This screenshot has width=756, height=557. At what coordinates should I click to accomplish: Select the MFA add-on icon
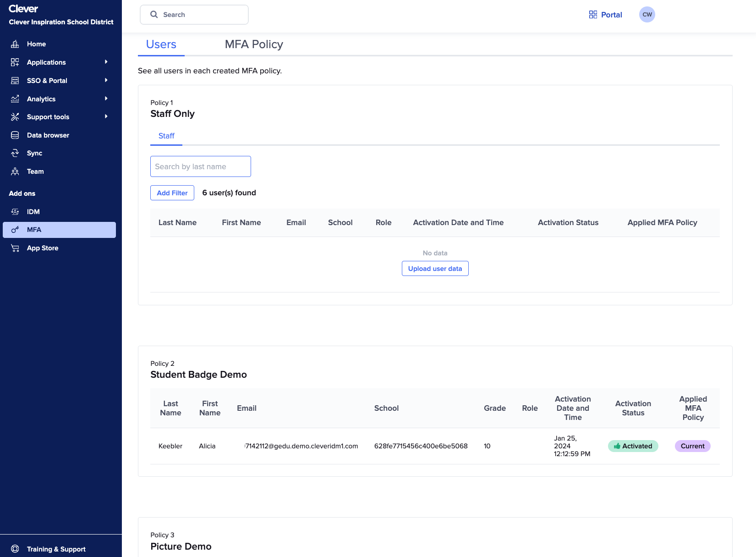click(x=15, y=229)
